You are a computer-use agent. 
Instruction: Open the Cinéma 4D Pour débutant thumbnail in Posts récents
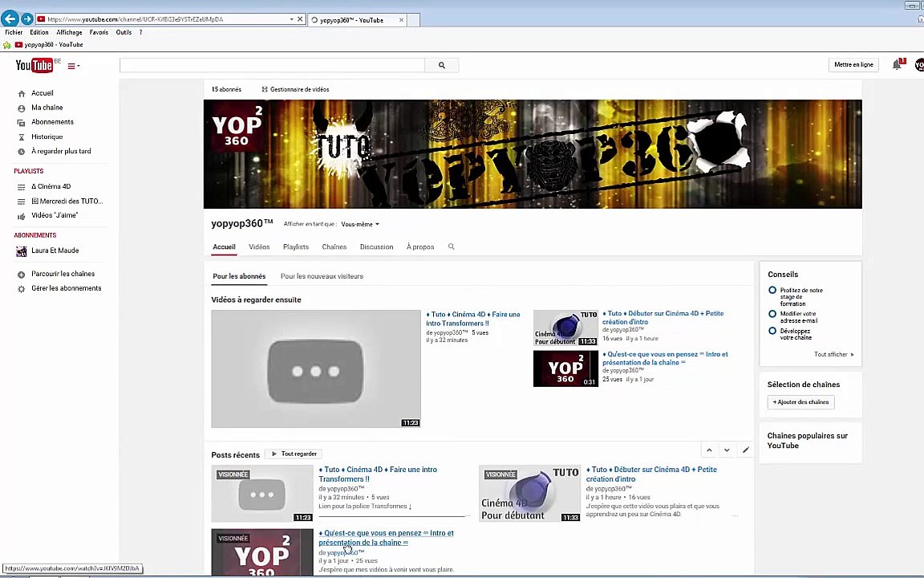(x=529, y=493)
